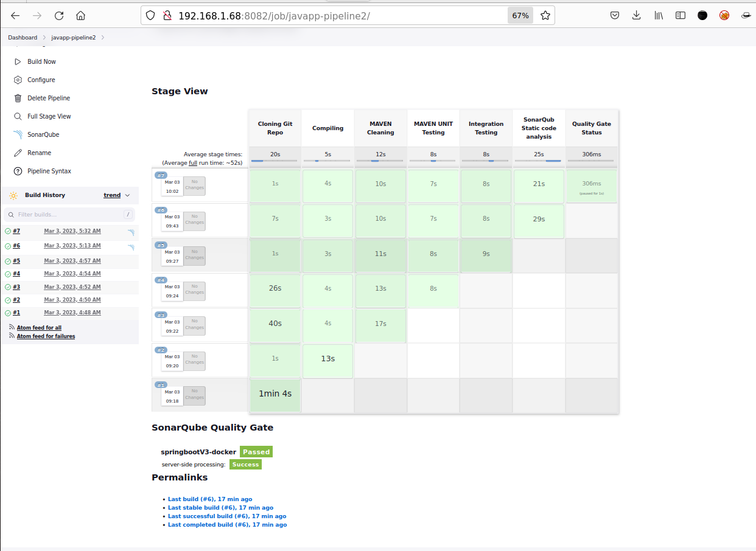Expand breadcrumb chevron after Dashboard
Image resolution: width=756 pixels, height=551 pixels.
click(x=44, y=38)
